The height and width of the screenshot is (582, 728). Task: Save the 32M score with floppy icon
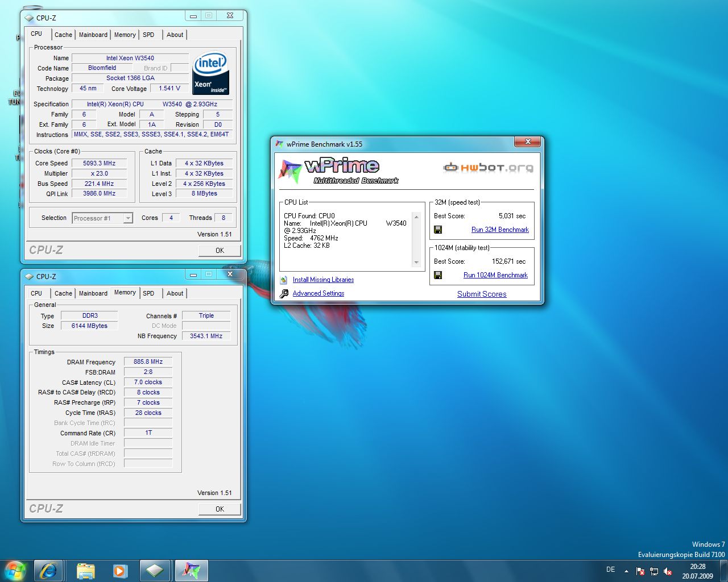(x=438, y=230)
